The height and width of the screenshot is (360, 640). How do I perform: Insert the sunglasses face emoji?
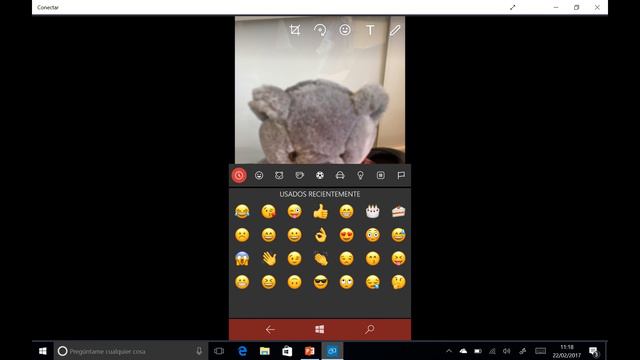pyautogui.click(x=320, y=282)
